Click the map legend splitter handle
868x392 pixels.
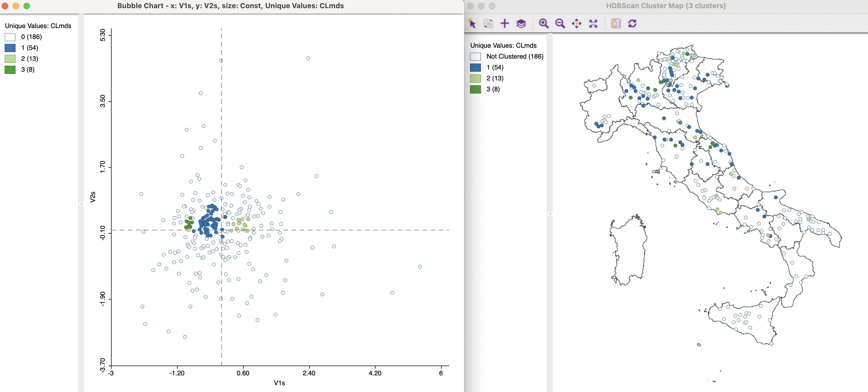(550, 213)
